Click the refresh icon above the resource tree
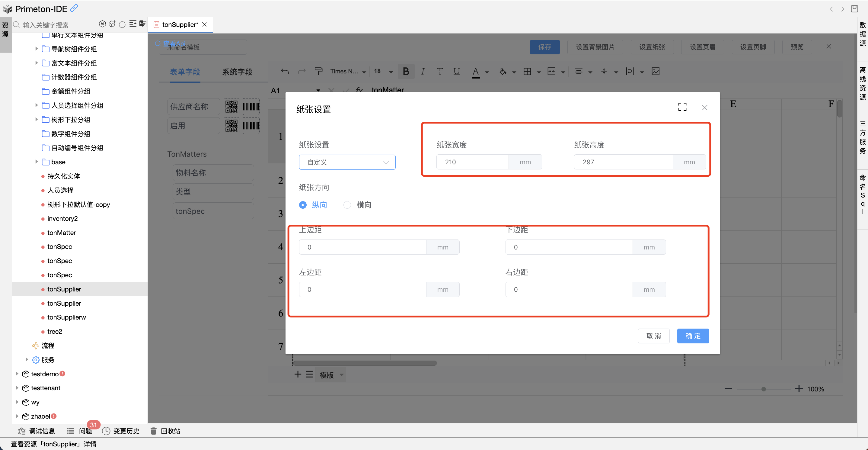Viewport: 868px width, 450px height. tap(122, 24)
